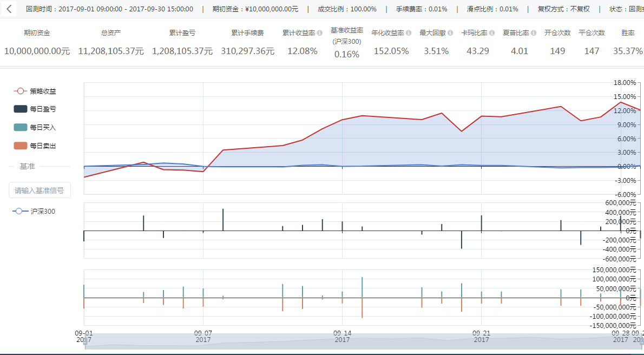The image size is (644, 355).
Task: Focus the 请输入基准信号 input box
Action: [40, 190]
